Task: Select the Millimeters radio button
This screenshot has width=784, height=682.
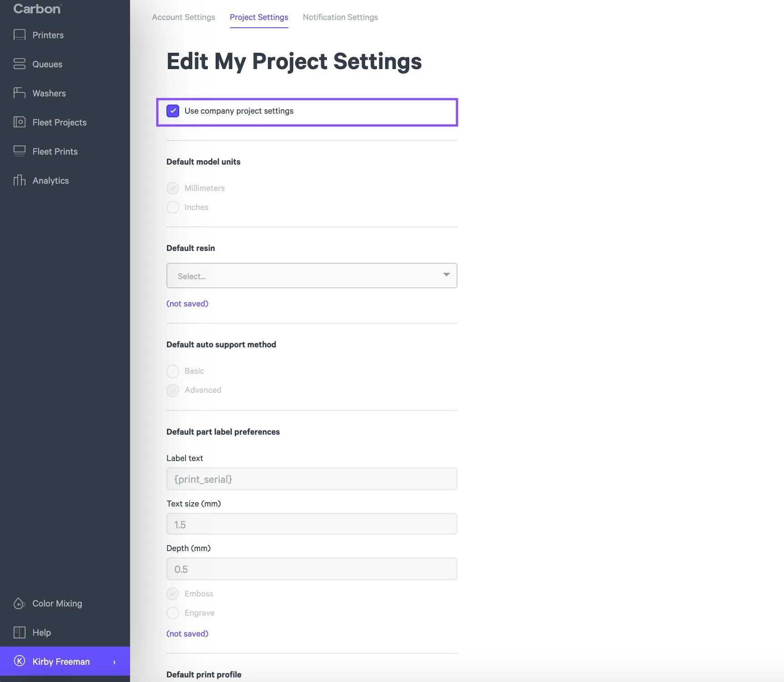Action: pos(173,188)
